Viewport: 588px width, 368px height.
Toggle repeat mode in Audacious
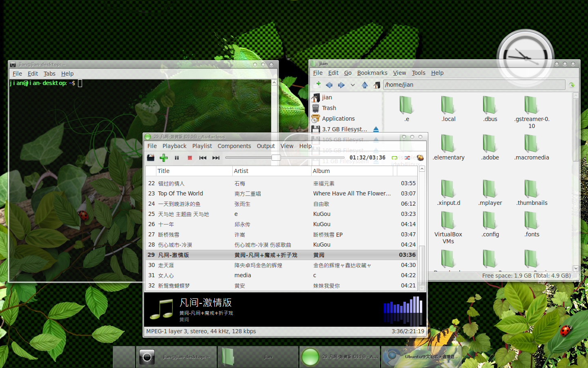(x=394, y=157)
